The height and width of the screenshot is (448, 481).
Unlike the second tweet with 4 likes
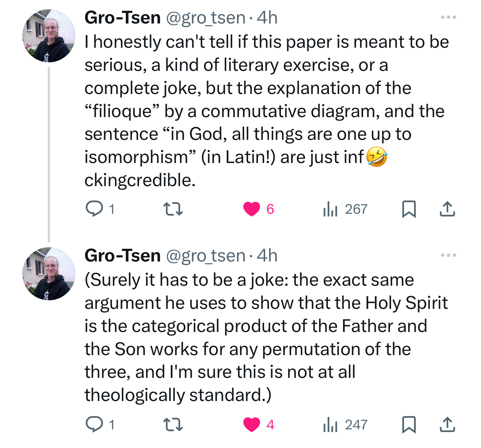tap(252, 424)
